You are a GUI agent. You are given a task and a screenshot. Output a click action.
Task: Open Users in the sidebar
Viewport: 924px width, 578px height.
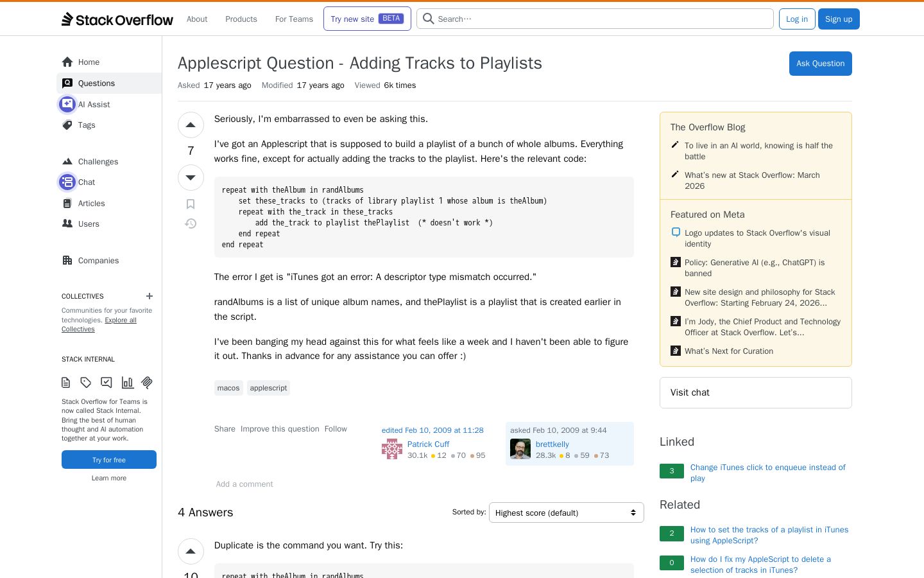[109, 224]
